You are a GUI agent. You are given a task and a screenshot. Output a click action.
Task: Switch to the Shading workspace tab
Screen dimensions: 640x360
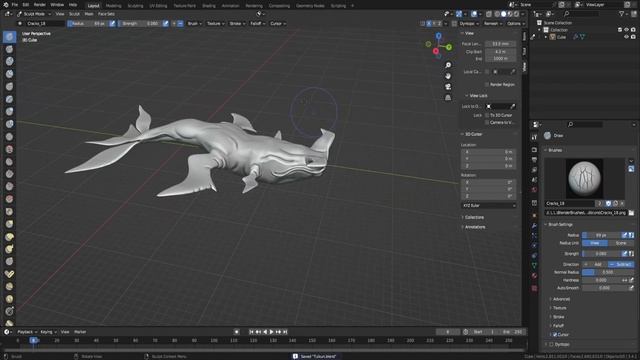point(209,6)
